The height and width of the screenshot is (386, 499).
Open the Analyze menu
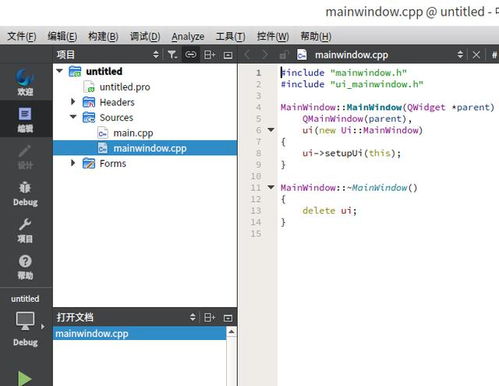(x=188, y=36)
